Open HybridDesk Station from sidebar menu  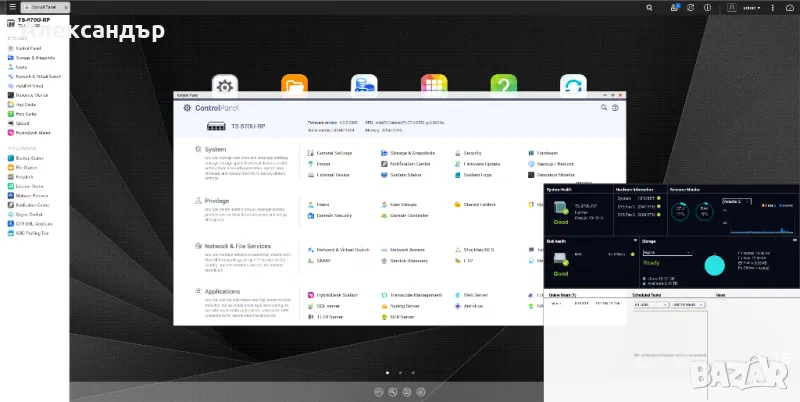coord(30,133)
